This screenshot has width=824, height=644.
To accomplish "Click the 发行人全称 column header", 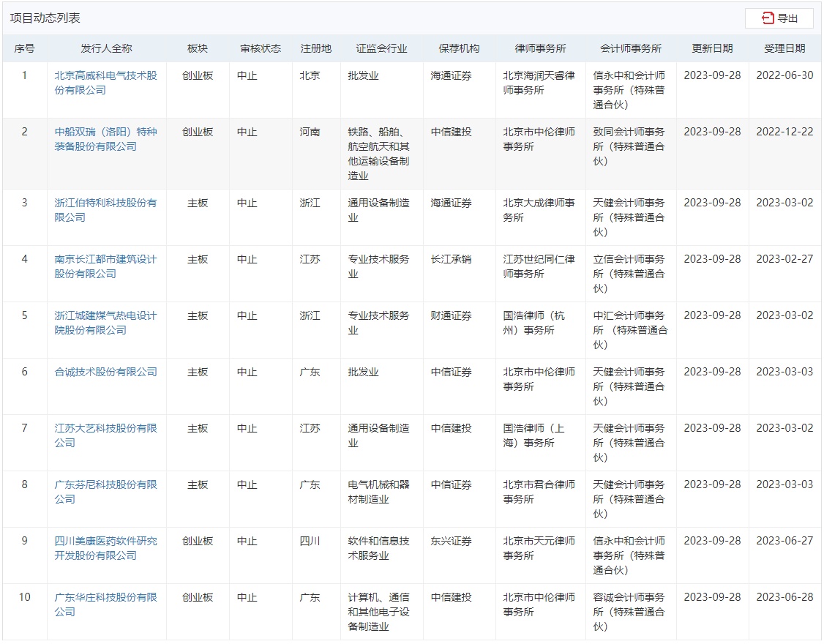I will (x=106, y=48).
